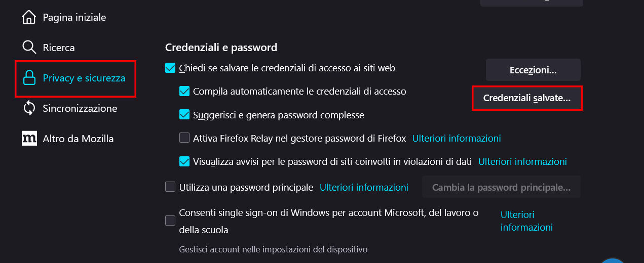644x263 pixels.
Task: Click the Credenziali salvate… button
Action: point(527,99)
